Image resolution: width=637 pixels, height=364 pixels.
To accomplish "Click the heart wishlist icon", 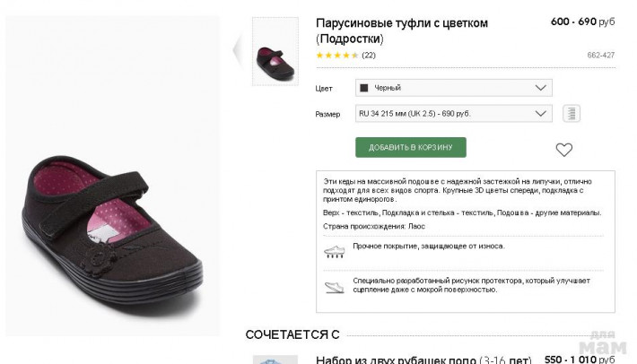I will pos(563,150).
